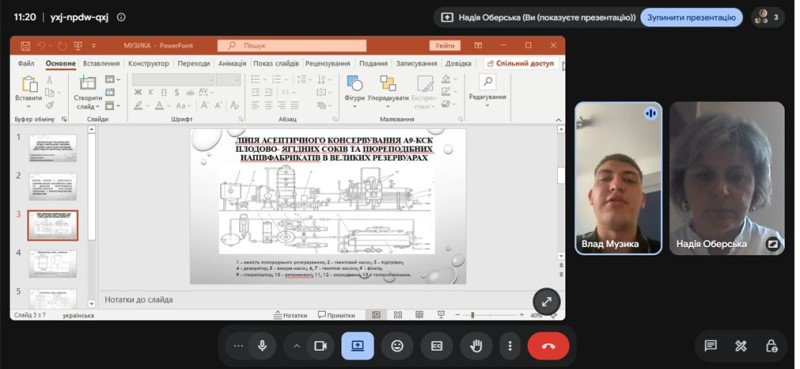Toggle Нотатки in the status bar
Viewport: 800px width, 369px height.
tap(290, 315)
